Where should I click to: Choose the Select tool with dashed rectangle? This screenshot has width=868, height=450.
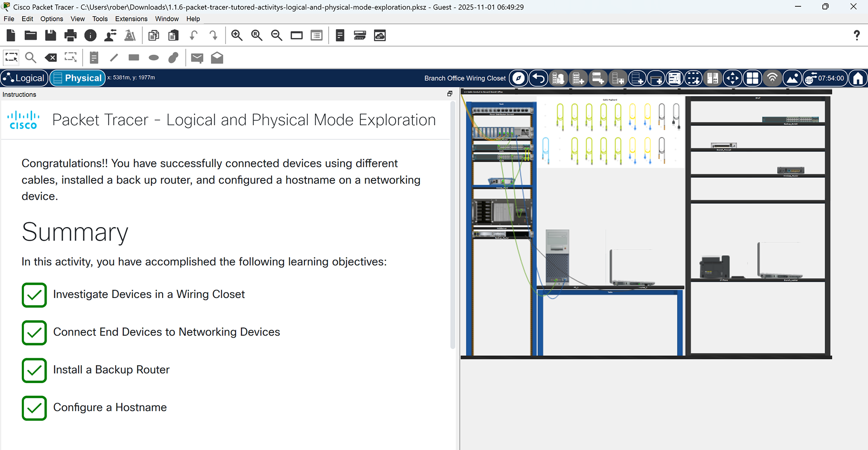point(11,57)
